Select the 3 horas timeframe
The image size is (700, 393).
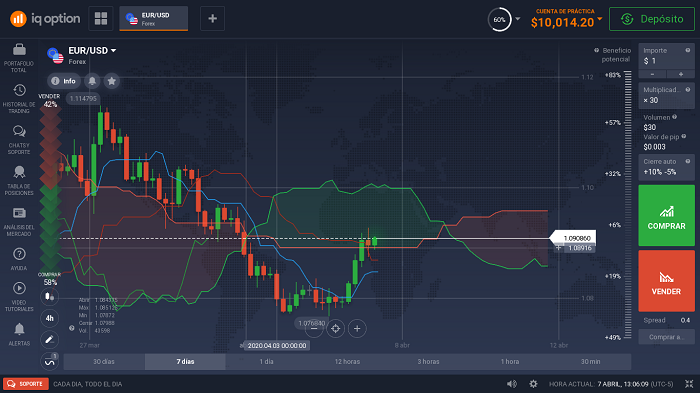(429, 362)
